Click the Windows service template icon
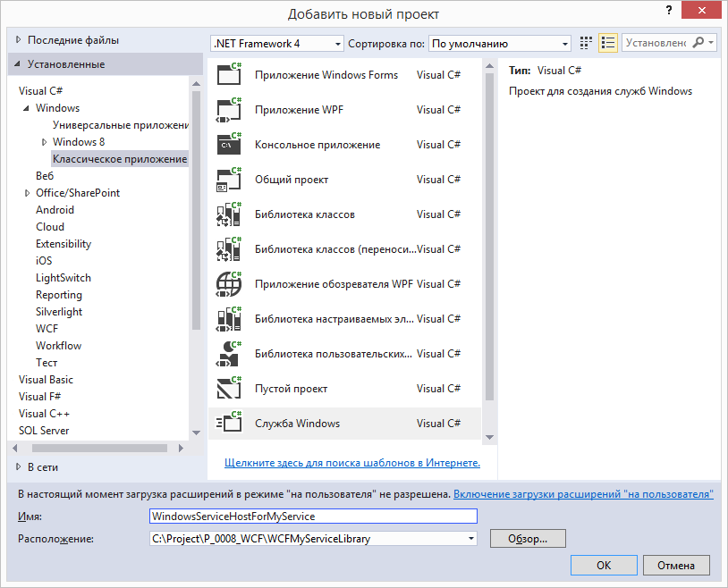Viewport: 728px width, 588px height. (229, 424)
